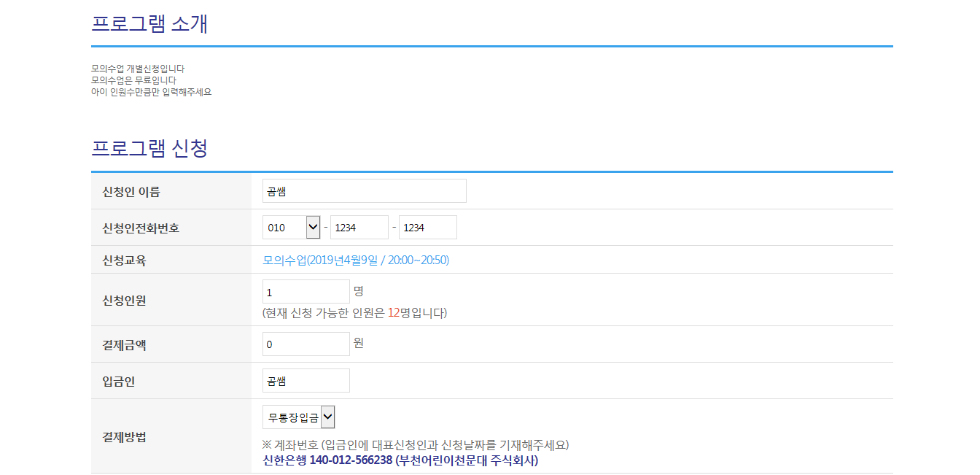980x475 pixels.
Task: Click the 프로그램 소개 heading
Action: pos(149,23)
